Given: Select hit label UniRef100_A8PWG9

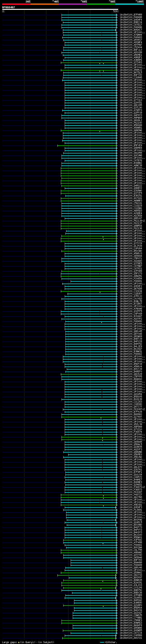Looking at the screenshot, I should [131, 118].
